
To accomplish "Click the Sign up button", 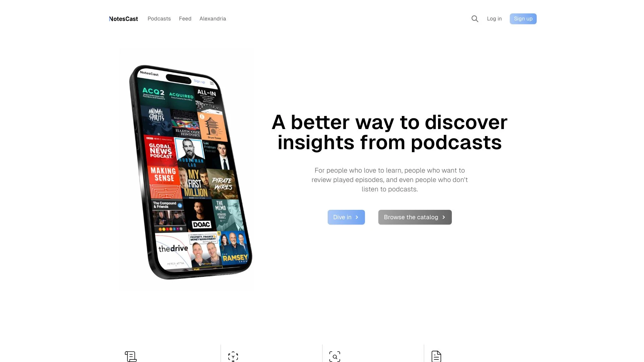I will pos(523,18).
